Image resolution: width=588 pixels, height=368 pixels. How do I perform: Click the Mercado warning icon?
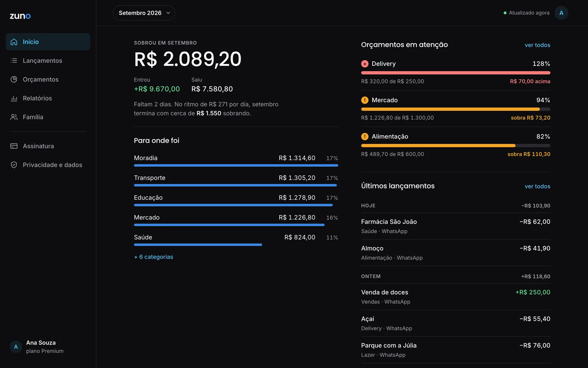click(365, 100)
